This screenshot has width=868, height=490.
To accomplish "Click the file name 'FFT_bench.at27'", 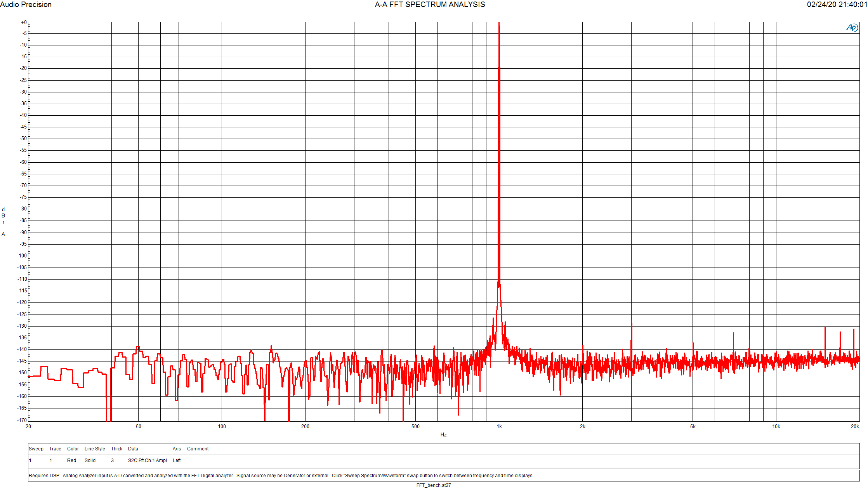I will 434,485.
